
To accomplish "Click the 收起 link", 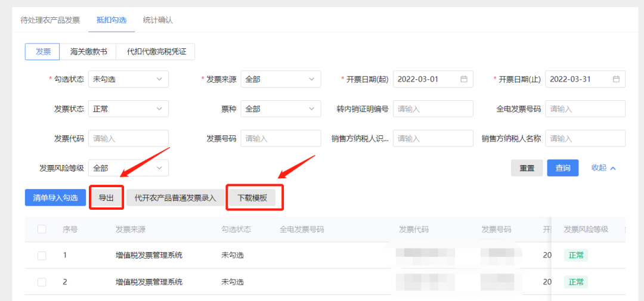I will point(599,168).
